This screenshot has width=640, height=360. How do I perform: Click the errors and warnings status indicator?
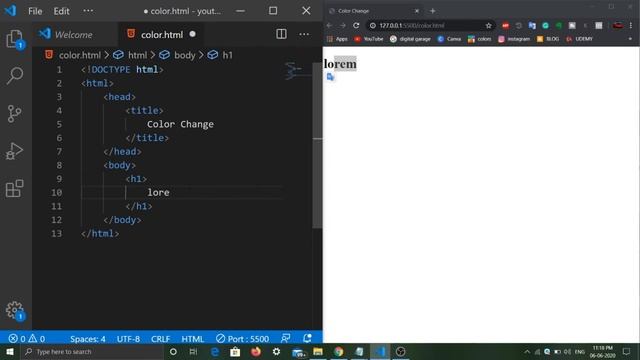27,339
